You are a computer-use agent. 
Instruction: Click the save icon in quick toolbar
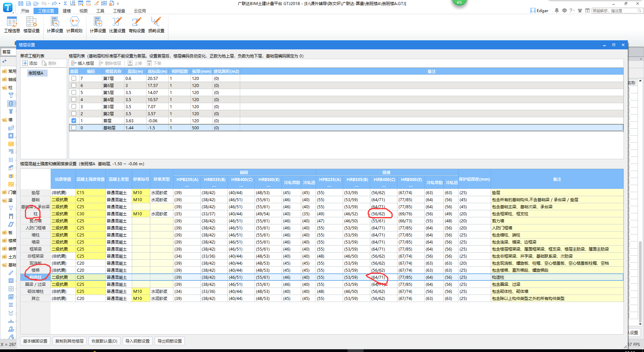(21, 3)
